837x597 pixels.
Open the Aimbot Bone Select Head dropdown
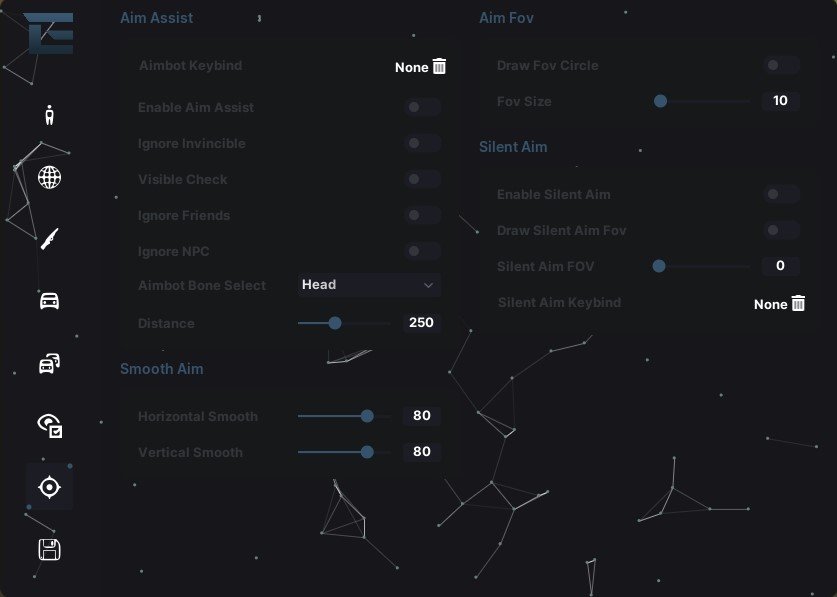[369, 285]
